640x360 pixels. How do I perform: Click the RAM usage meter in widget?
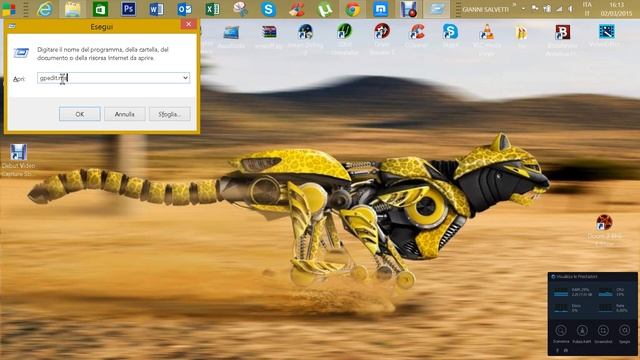coord(572,291)
